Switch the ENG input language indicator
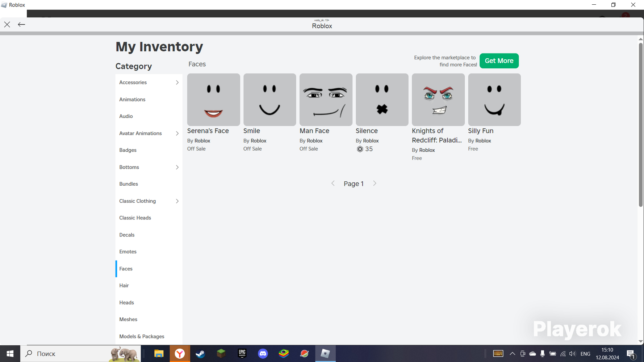This screenshot has height=362, width=644. (585, 354)
